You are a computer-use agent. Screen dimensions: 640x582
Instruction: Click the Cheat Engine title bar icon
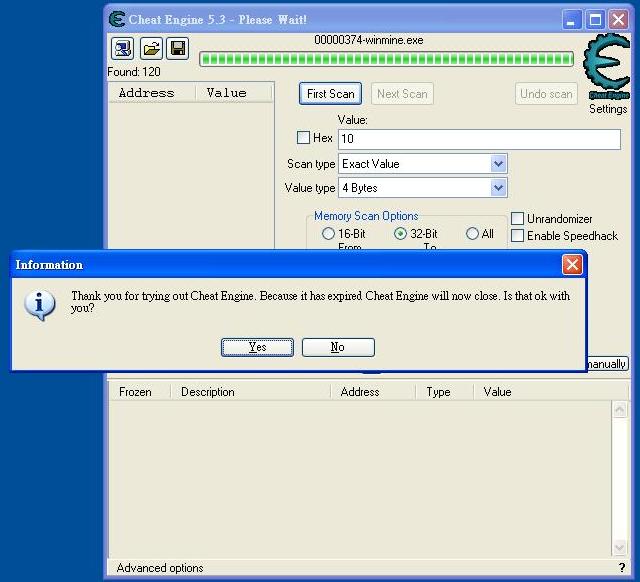[x=117, y=19]
